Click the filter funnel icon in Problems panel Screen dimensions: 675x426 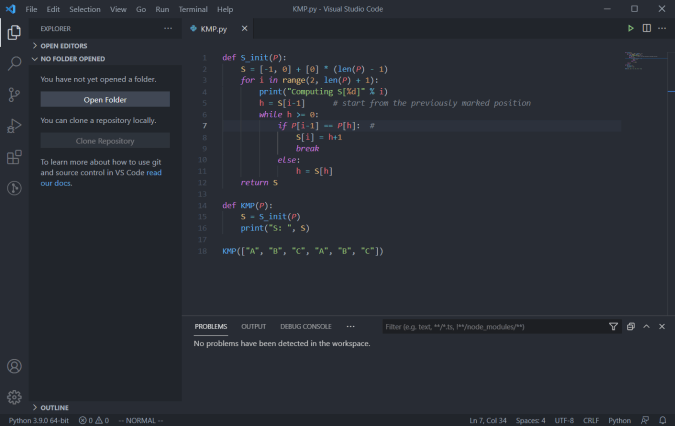pos(613,327)
